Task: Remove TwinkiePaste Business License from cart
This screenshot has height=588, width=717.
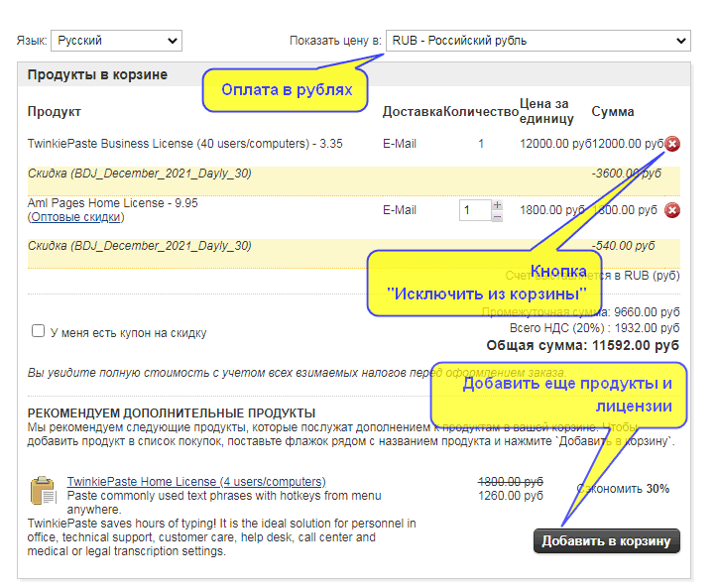Action: click(671, 144)
